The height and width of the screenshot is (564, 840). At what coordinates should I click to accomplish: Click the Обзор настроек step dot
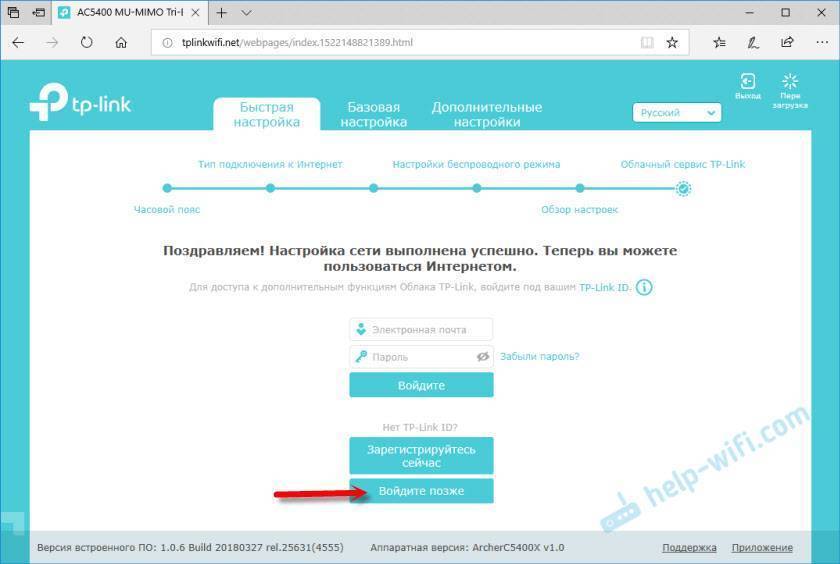(x=580, y=188)
